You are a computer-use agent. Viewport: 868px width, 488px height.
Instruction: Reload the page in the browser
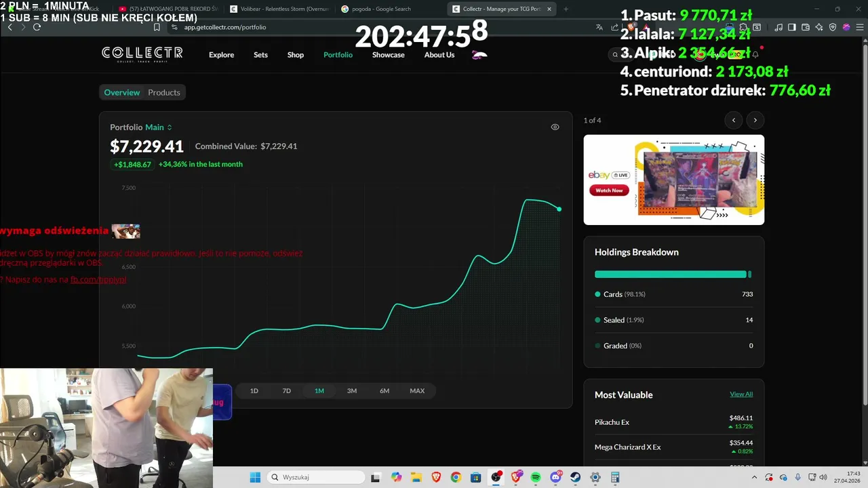coord(37,27)
